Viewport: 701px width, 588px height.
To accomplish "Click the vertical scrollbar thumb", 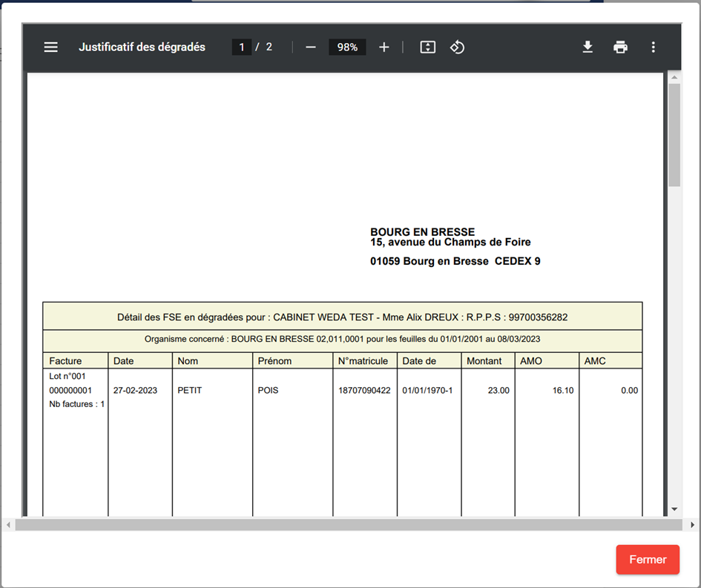I will pyautogui.click(x=674, y=133).
